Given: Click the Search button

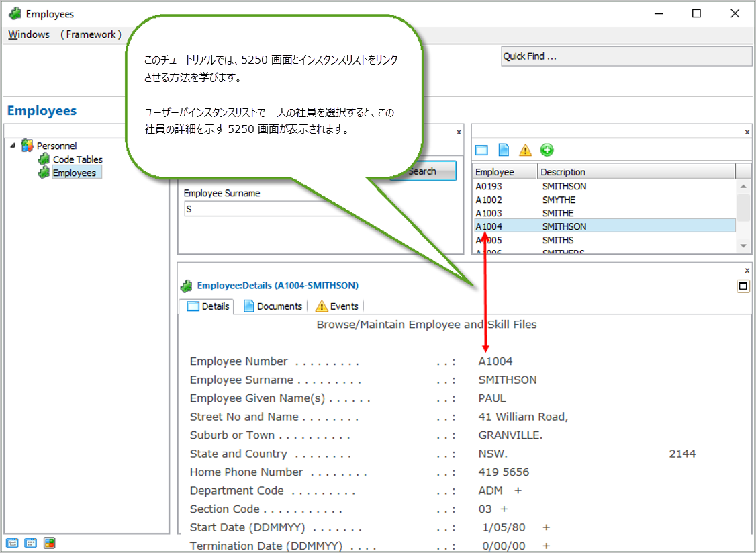Looking at the screenshot, I should [423, 171].
